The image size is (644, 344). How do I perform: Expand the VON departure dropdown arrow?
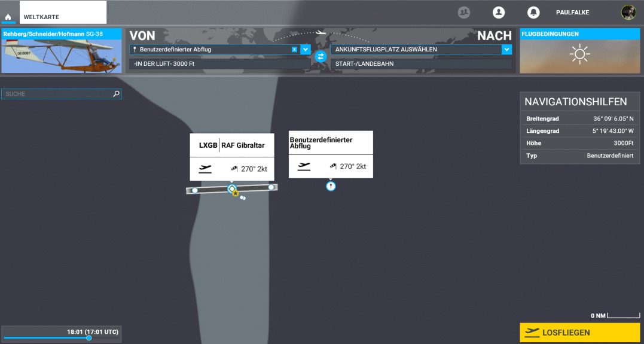click(306, 50)
